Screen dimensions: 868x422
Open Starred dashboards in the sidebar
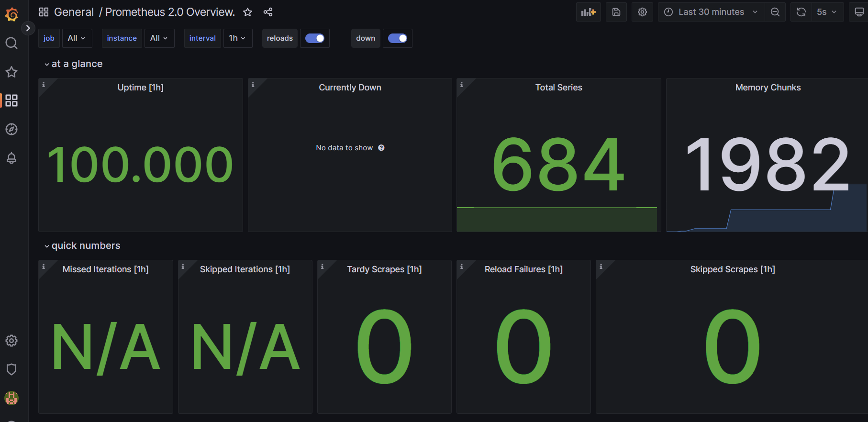click(x=11, y=72)
